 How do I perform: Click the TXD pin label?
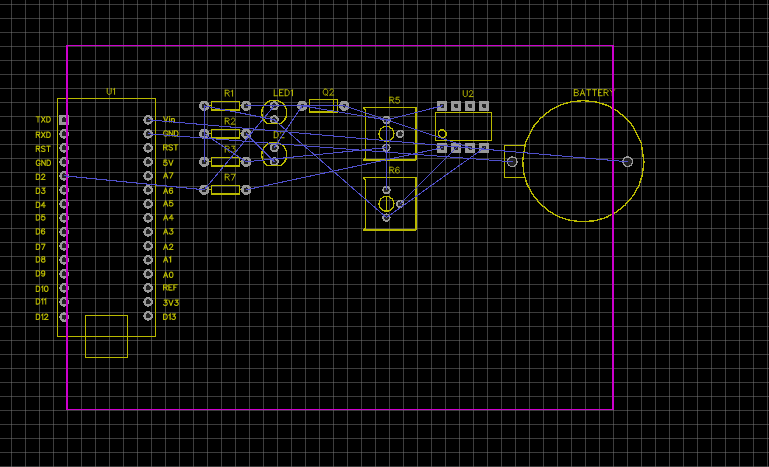click(x=43, y=120)
